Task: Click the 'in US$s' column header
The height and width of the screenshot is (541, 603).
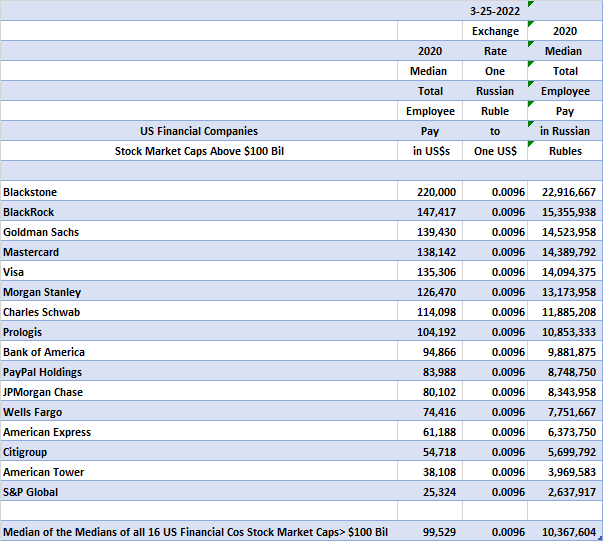Action: point(430,151)
